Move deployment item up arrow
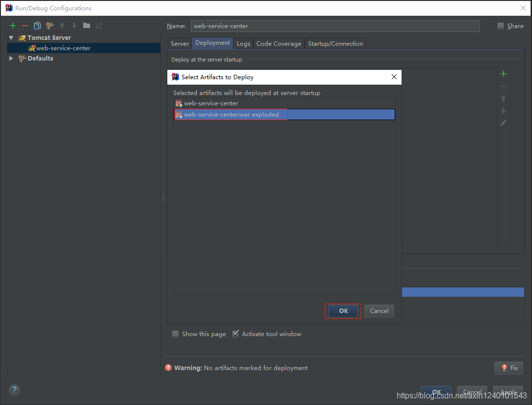 [x=503, y=98]
